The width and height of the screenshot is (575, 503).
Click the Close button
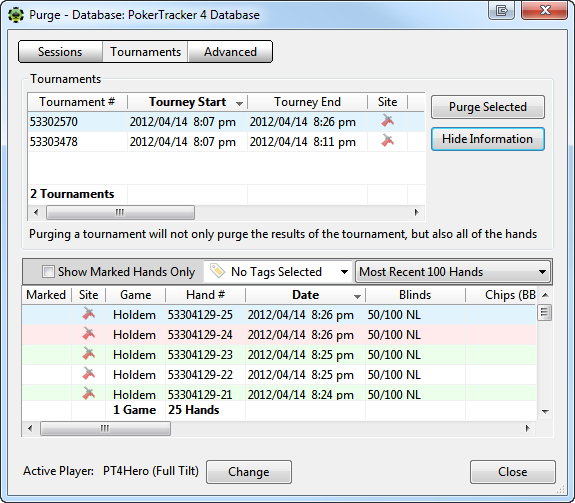(x=513, y=472)
